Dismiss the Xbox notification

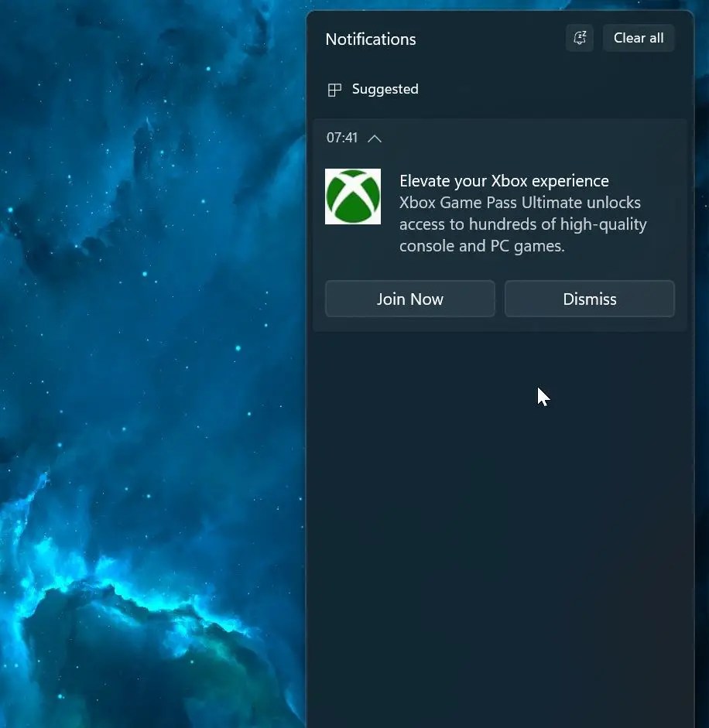[589, 299]
